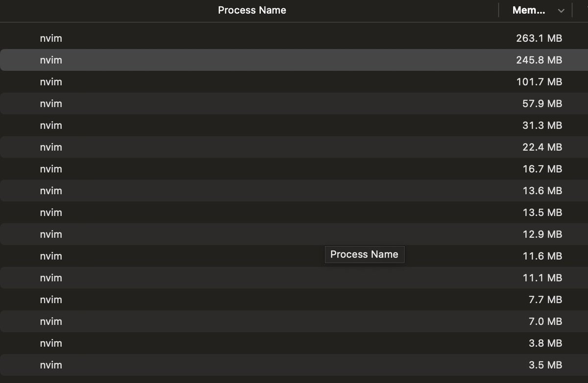Click the column divider left of Memory
588x383 pixels.
tap(499, 10)
